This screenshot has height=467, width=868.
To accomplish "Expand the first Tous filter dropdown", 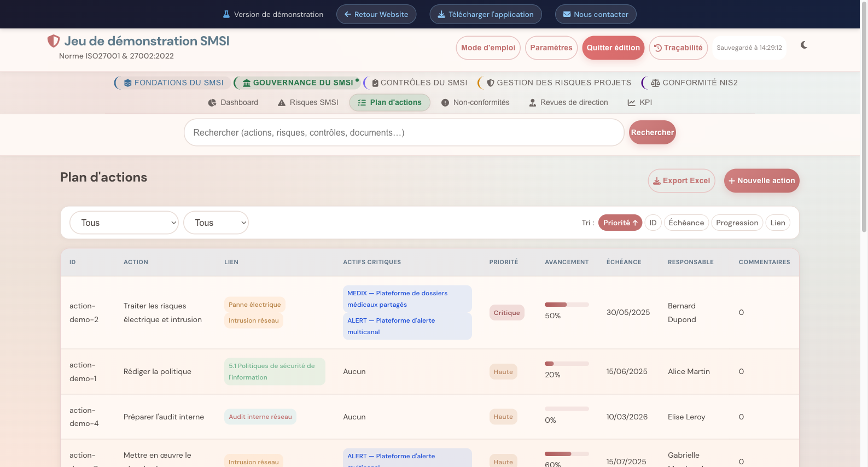I will click(124, 223).
